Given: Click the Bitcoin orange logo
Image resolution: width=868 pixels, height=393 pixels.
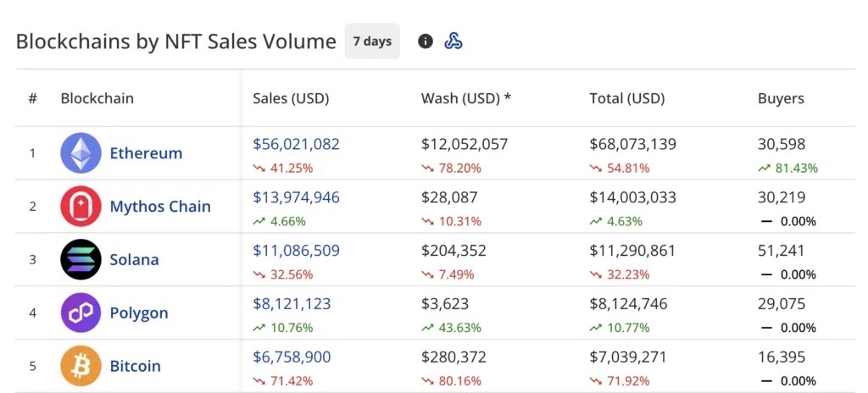Looking at the screenshot, I should (81, 366).
